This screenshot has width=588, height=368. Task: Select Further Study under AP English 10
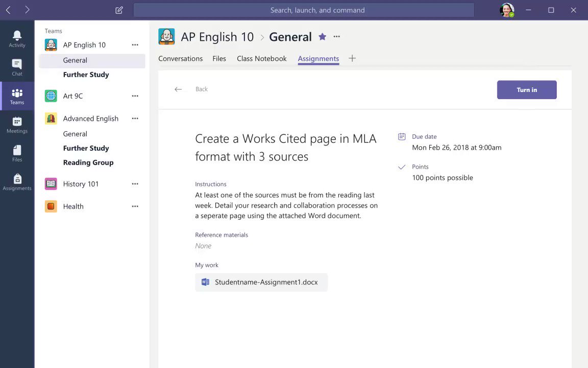86,75
